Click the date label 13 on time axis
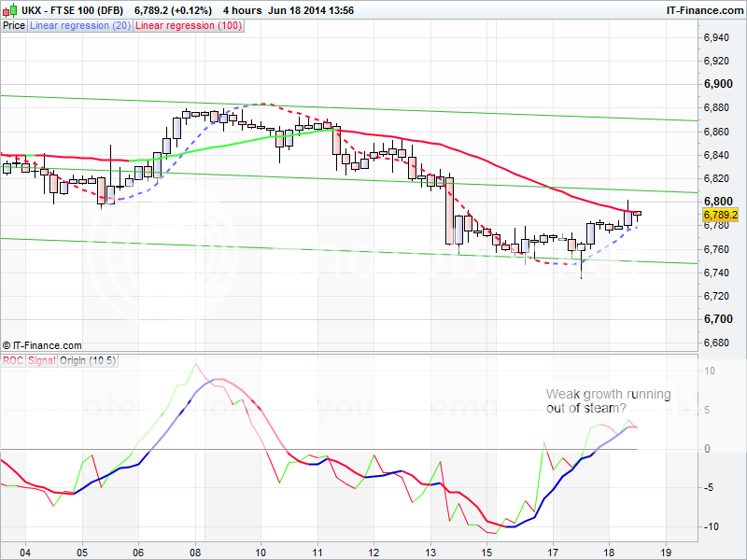The image size is (747, 560). 430,553
